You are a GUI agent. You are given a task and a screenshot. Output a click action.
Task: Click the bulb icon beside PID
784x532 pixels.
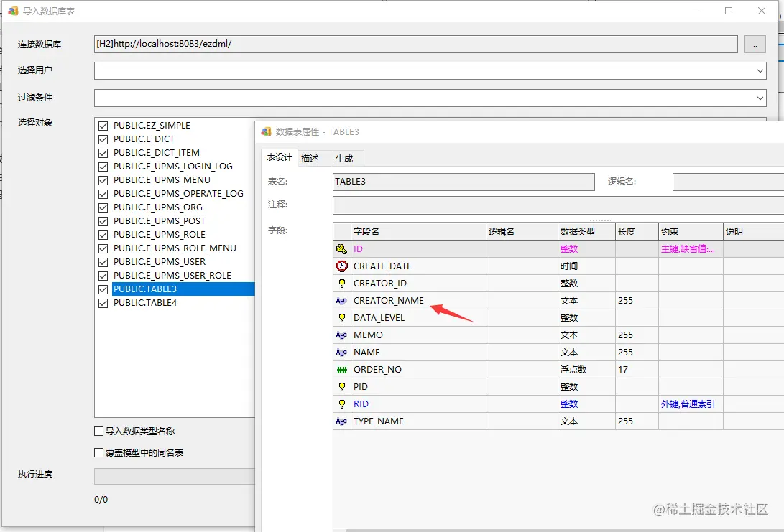(x=341, y=387)
